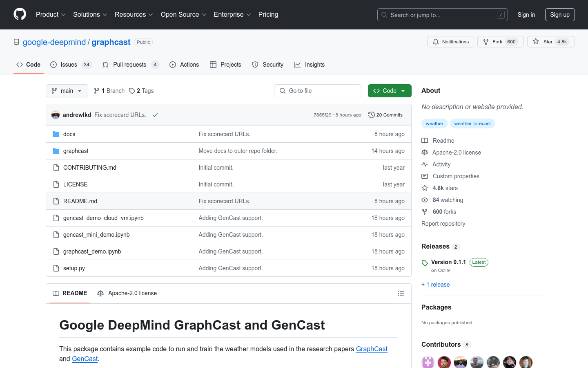
Task: Click the Sign in link
Action: click(526, 15)
